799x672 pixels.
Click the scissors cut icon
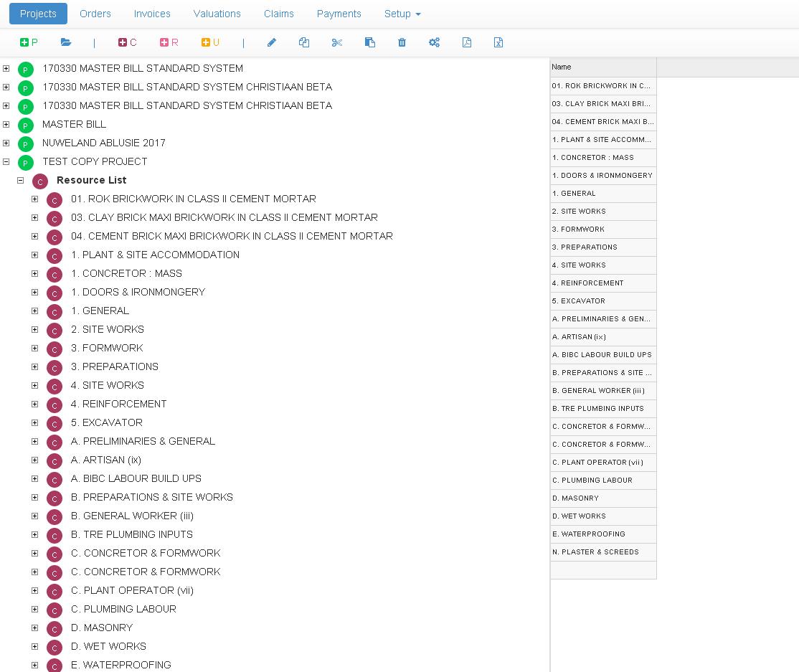(x=337, y=42)
